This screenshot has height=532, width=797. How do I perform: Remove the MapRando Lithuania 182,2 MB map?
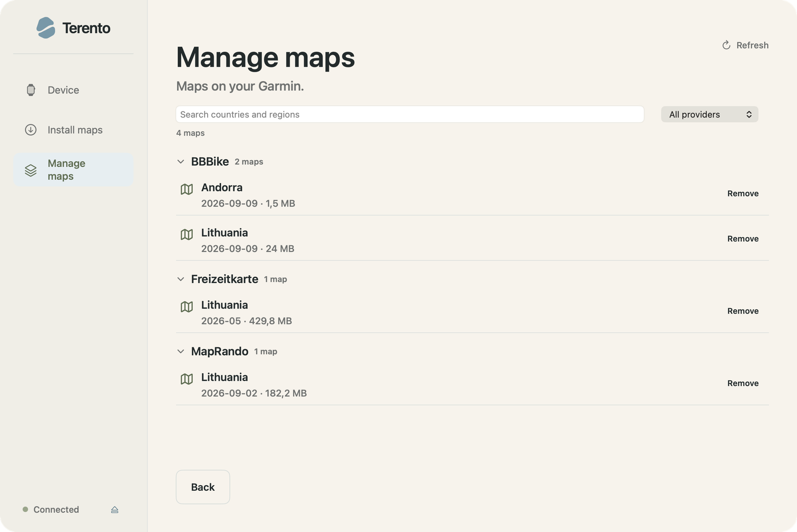743,383
